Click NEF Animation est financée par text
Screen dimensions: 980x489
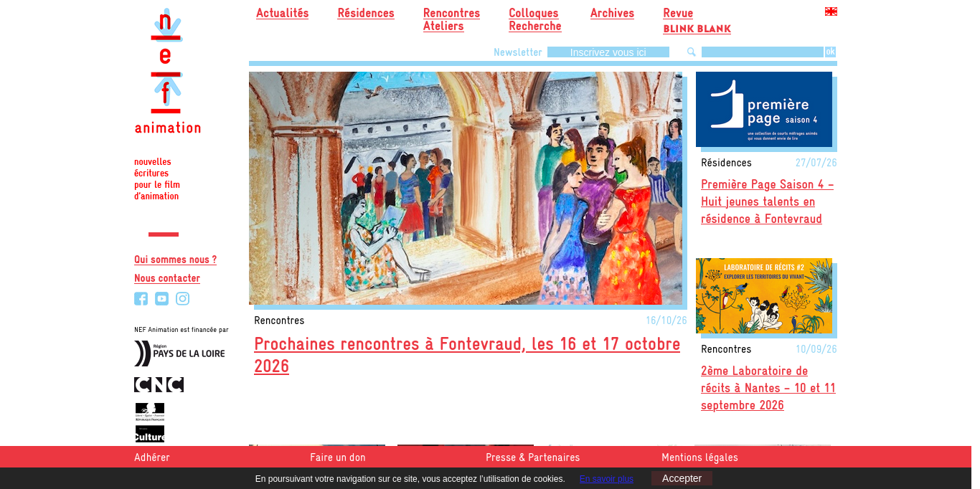182,330
